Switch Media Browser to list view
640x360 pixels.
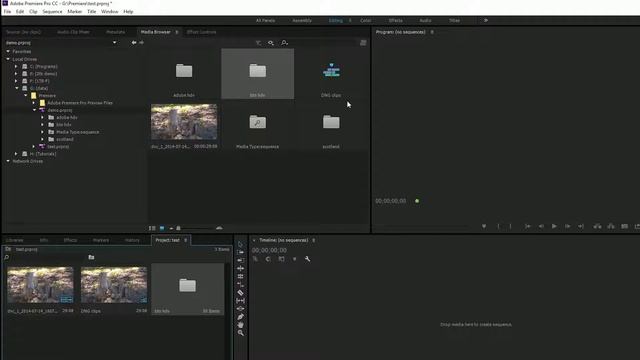pyautogui.click(x=152, y=228)
